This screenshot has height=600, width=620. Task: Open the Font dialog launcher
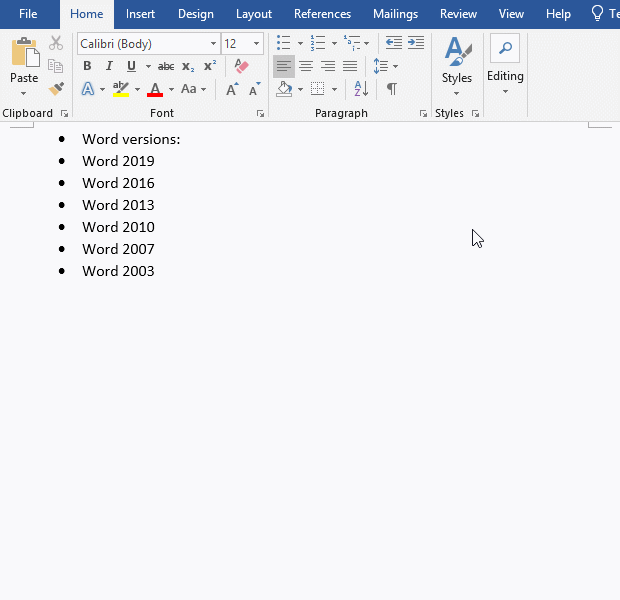click(260, 114)
